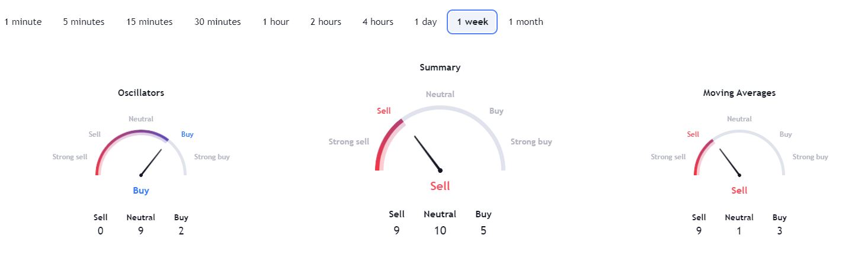Viewport: 868px width, 254px height.
Task: Click the Summary gauge dial
Action: (440, 139)
